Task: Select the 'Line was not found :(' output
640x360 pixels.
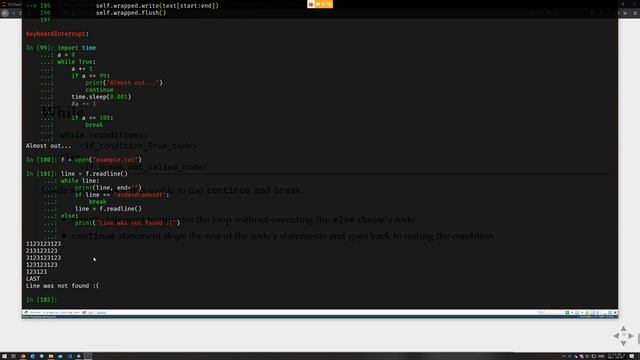Action: [x=62, y=286]
